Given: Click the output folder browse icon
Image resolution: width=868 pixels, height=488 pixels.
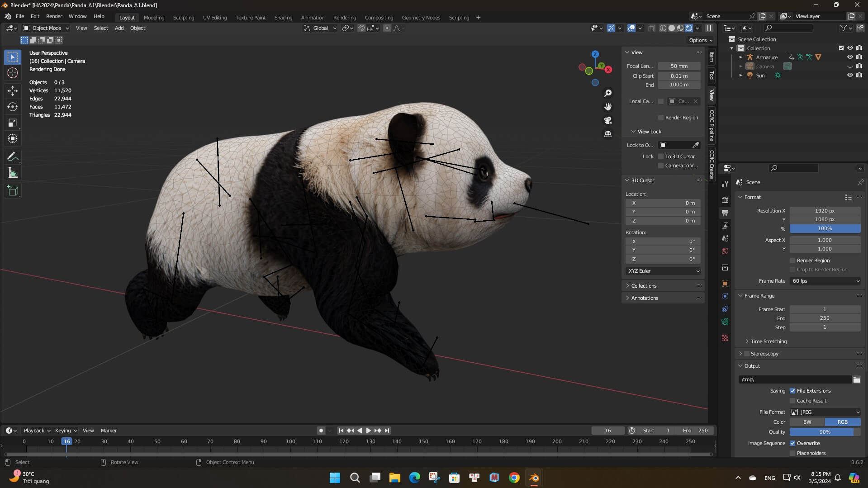Looking at the screenshot, I should pos(857,380).
